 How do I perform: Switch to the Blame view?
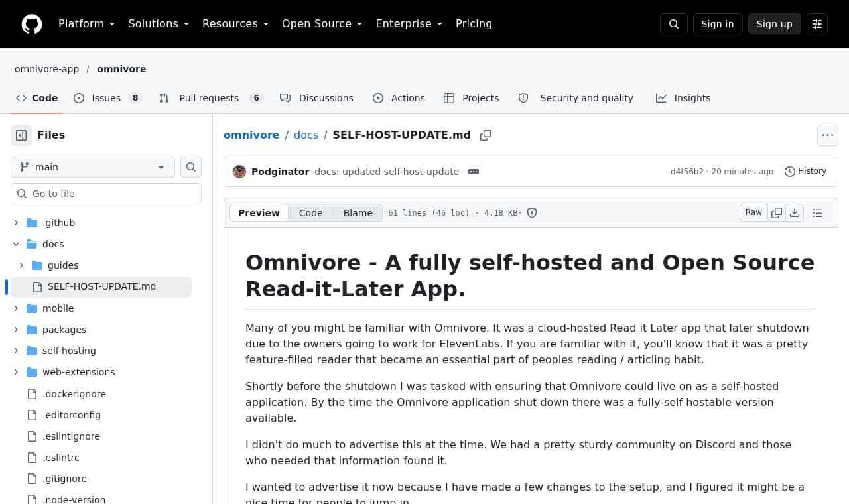pyautogui.click(x=358, y=213)
